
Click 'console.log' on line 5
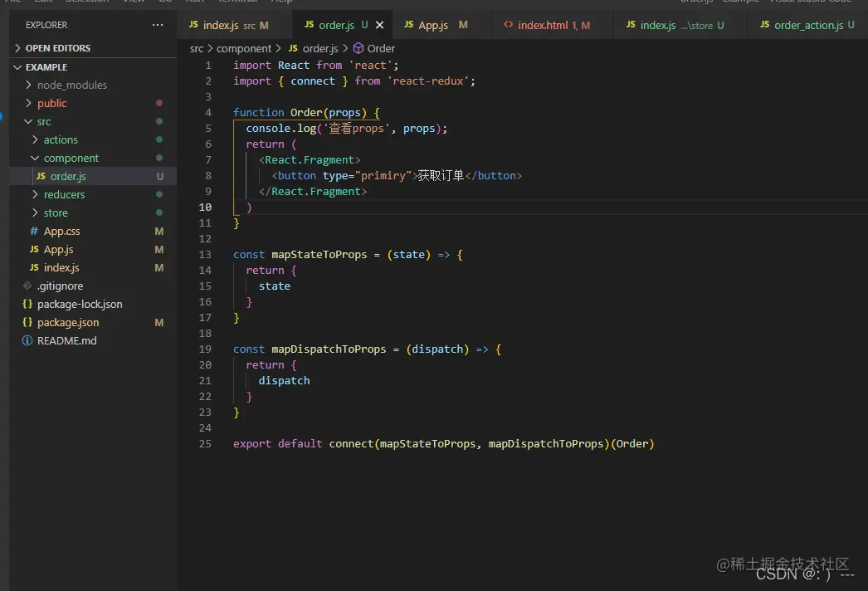(x=281, y=129)
